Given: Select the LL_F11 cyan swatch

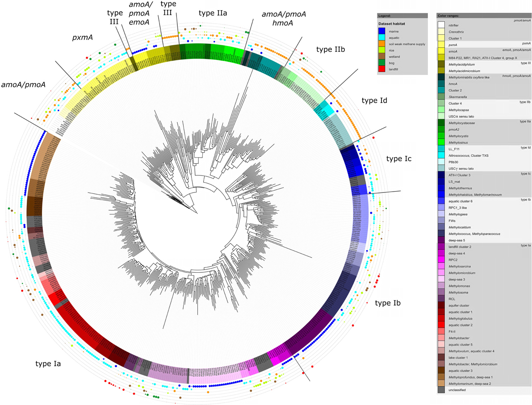Looking at the screenshot, I should pos(441,149).
